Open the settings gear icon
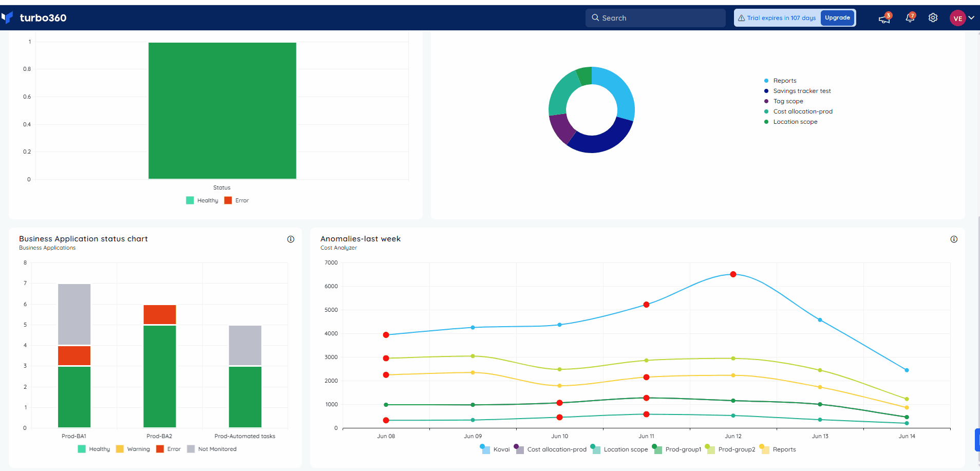 [933, 18]
